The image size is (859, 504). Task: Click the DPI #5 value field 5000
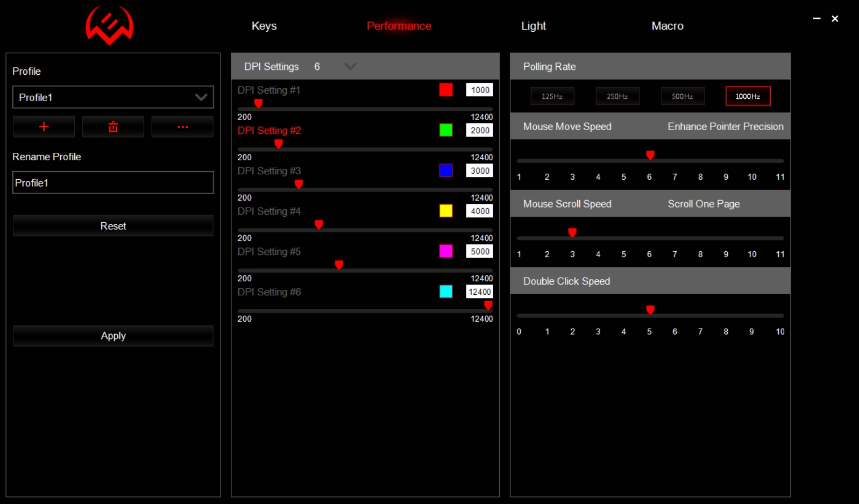(480, 251)
